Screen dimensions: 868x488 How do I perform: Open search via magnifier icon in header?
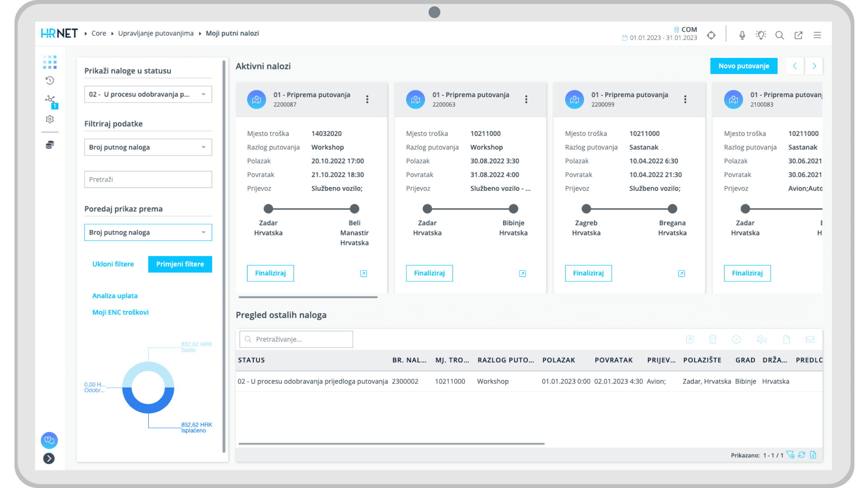pos(780,35)
